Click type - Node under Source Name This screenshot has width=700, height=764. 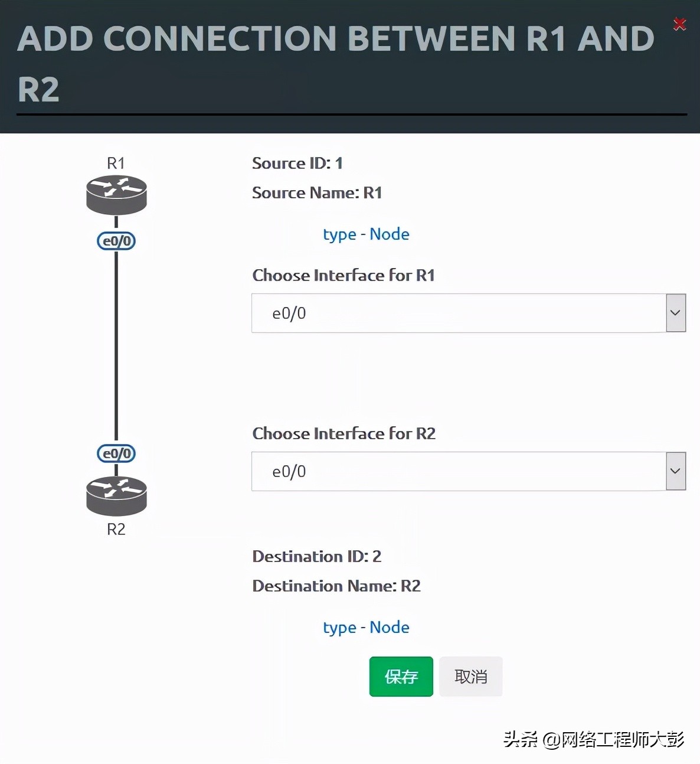366,234
